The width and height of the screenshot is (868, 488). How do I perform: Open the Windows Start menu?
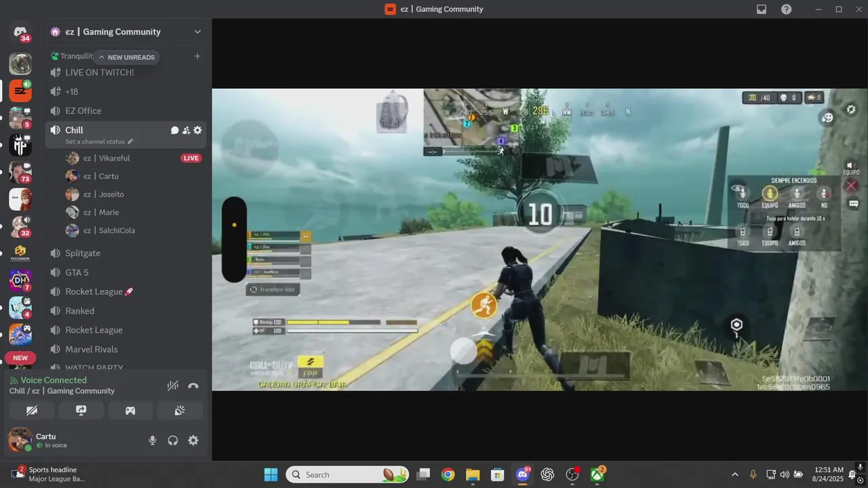[x=271, y=474]
